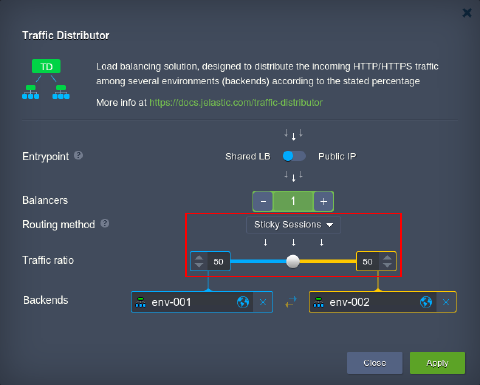This screenshot has height=385, width=480.
Task: Click globe icon in env-001 backend
Action: coord(243,302)
